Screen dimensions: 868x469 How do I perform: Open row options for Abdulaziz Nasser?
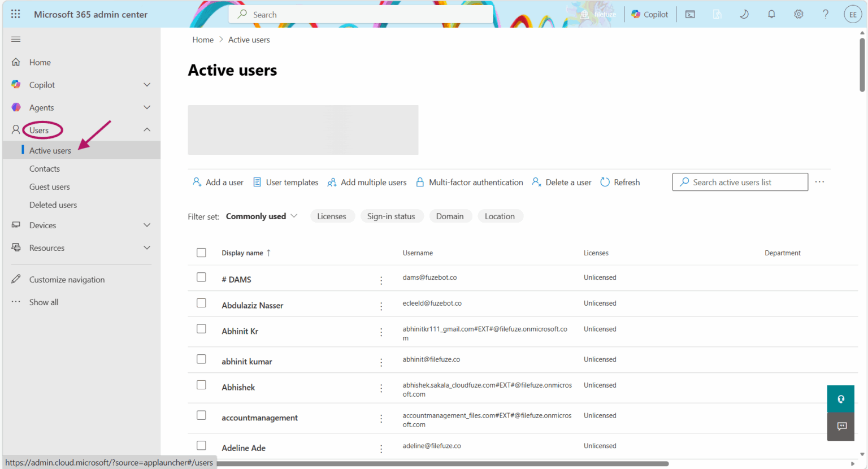point(381,306)
